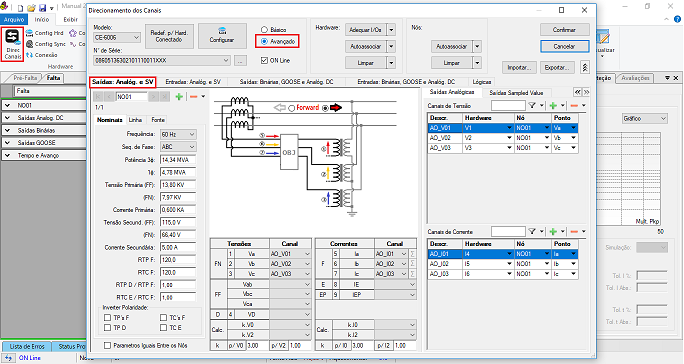The width and height of the screenshot is (684, 364).
Task: Select the Avançado radio option
Action: pos(264,41)
